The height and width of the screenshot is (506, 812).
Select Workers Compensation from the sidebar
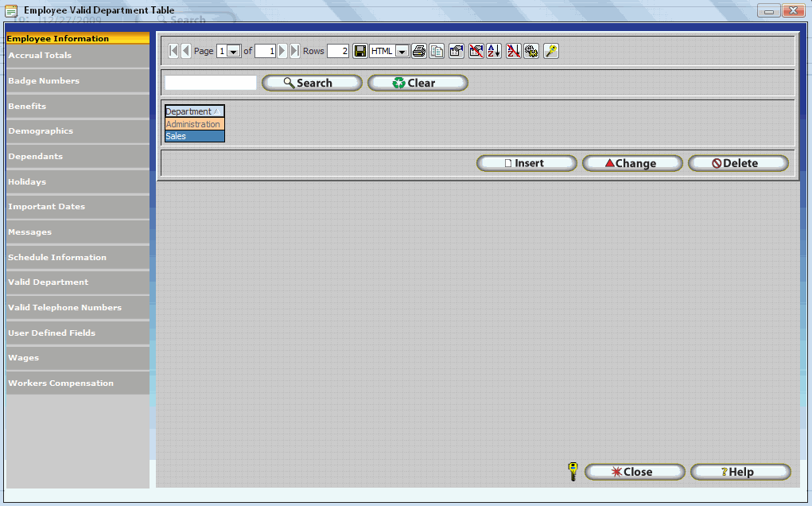click(60, 383)
